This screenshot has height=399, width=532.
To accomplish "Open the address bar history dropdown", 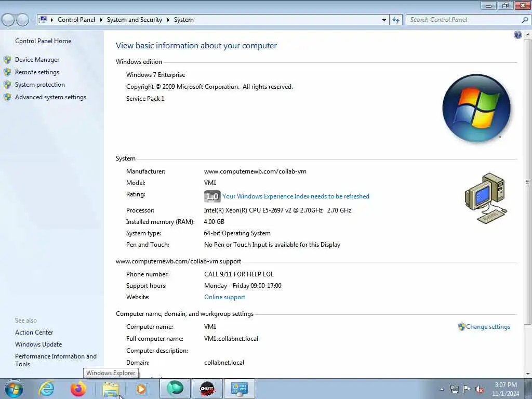I will pyautogui.click(x=384, y=20).
